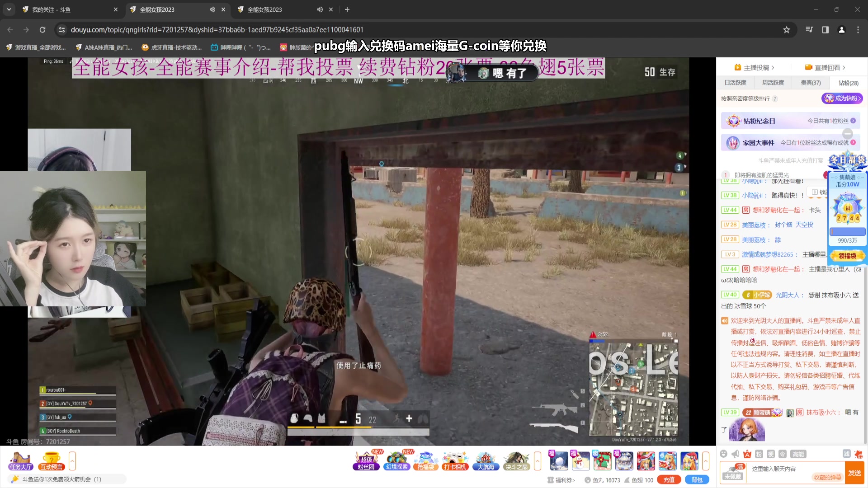Click the fireworks effect icon in chat toolbar
The height and width of the screenshot is (488, 868).
click(x=859, y=454)
